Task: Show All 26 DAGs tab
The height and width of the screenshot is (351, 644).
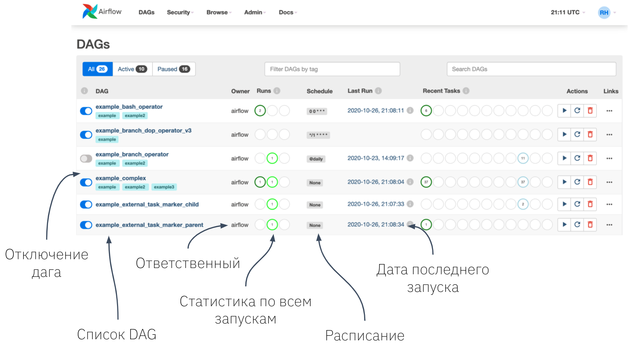Action: coord(98,69)
